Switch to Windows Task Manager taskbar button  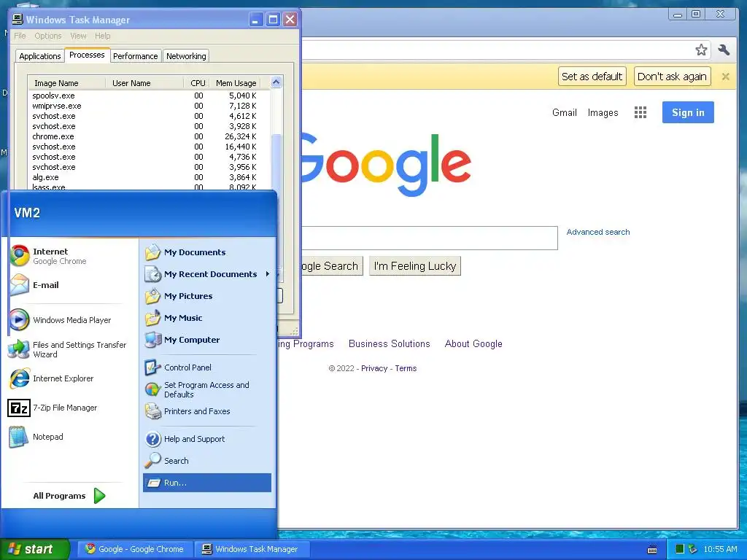pyautogui.click(x=252, y=549)
